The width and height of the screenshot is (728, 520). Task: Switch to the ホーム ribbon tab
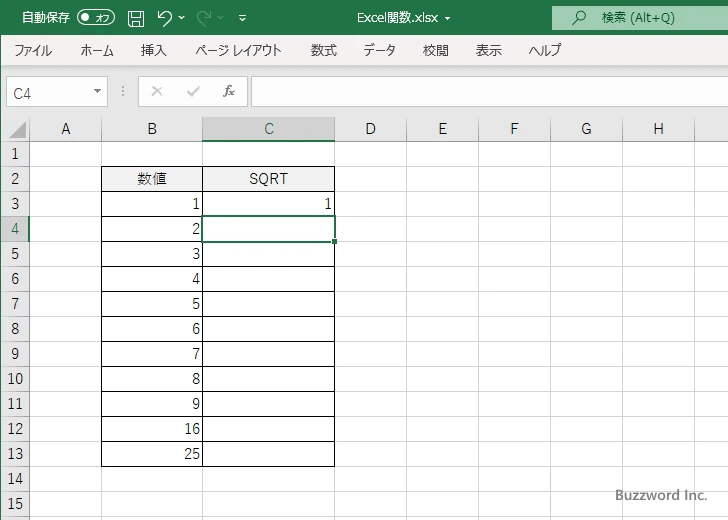click(x=97, y=50)
